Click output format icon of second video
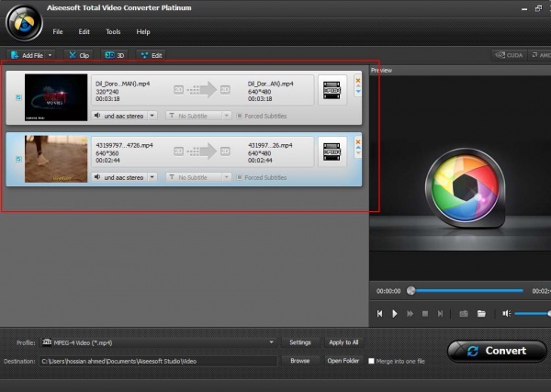 332,152
